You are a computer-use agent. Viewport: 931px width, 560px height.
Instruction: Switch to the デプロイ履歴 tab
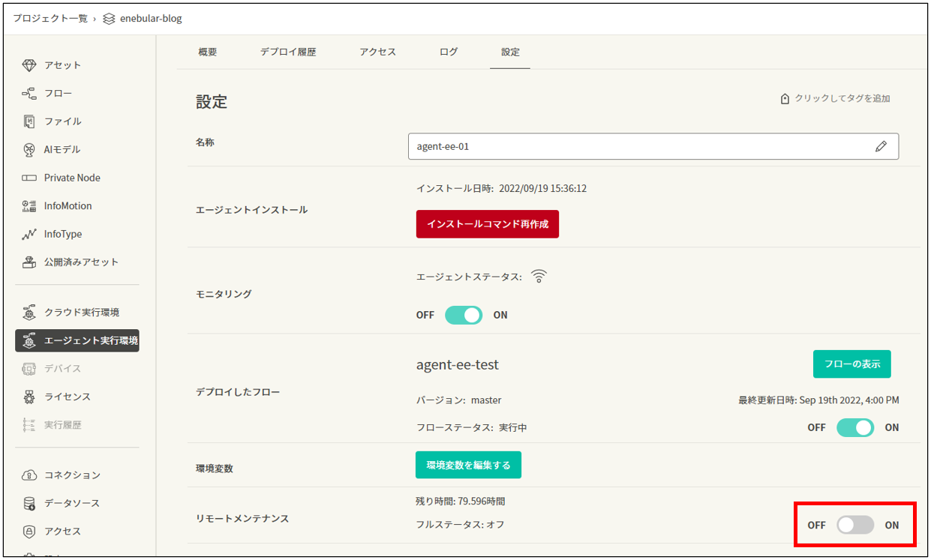288,52
